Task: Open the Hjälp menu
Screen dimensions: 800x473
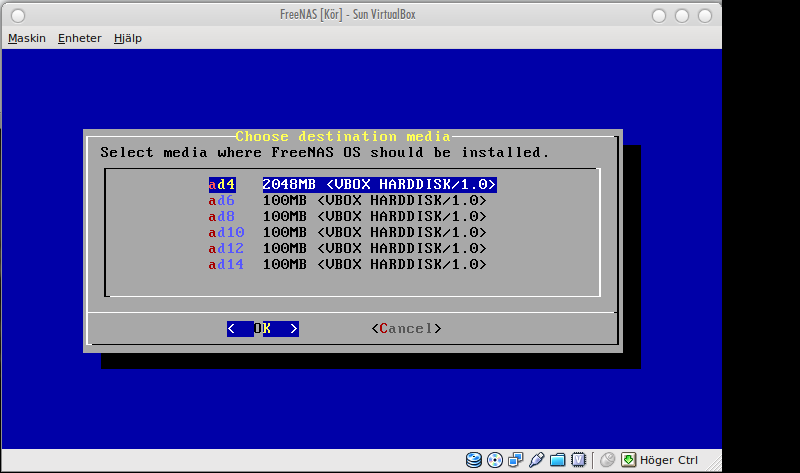Action: point(128,38)
